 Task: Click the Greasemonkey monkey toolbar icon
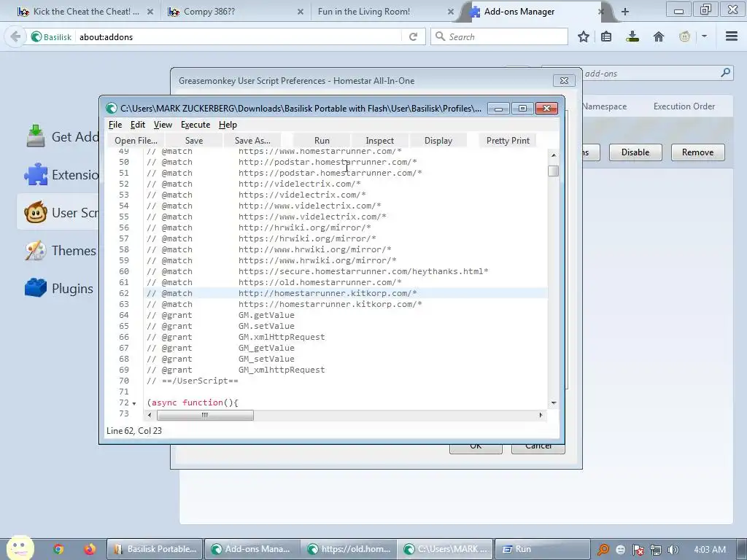click(x=684, y=36)
